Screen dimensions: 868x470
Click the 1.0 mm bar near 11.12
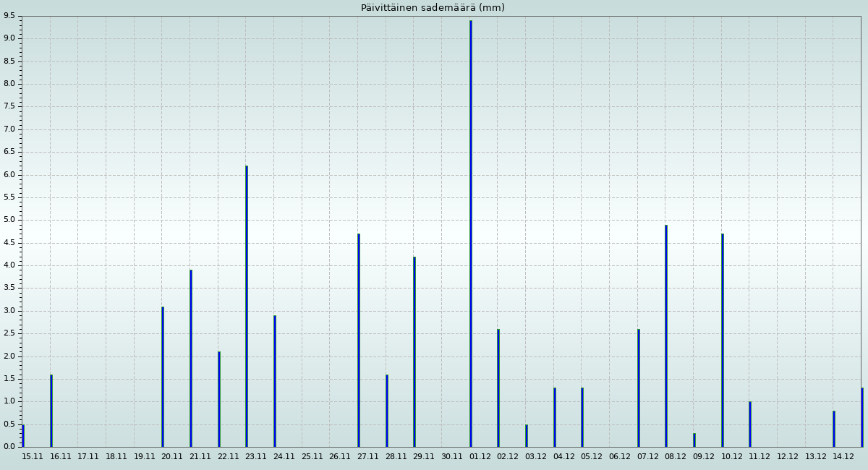click(x=750, y=424)
